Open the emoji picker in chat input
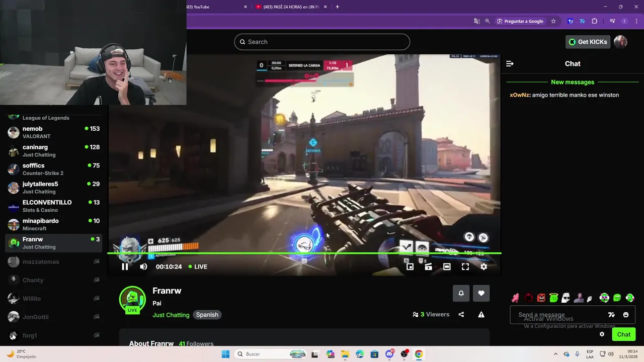 tap(626, 315)
